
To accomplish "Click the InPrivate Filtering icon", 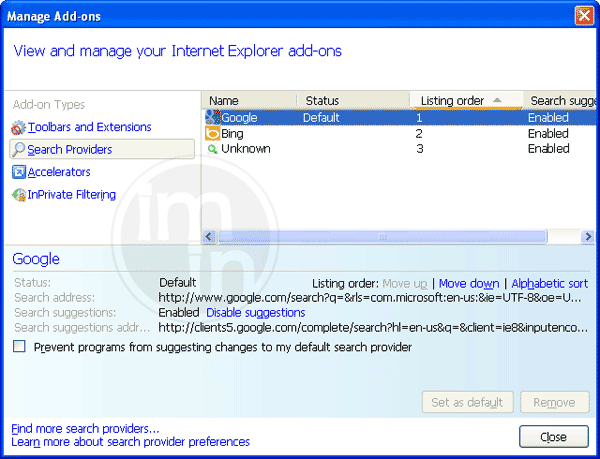I will click(x=19, y=195).
